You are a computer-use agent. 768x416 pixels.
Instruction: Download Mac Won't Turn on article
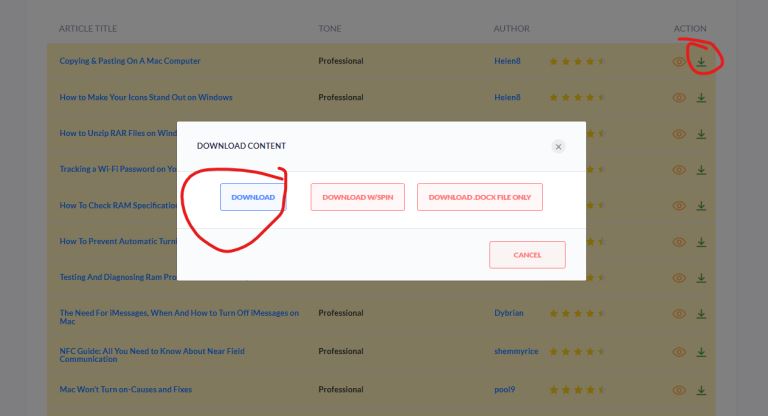click(x=701, y=390)
